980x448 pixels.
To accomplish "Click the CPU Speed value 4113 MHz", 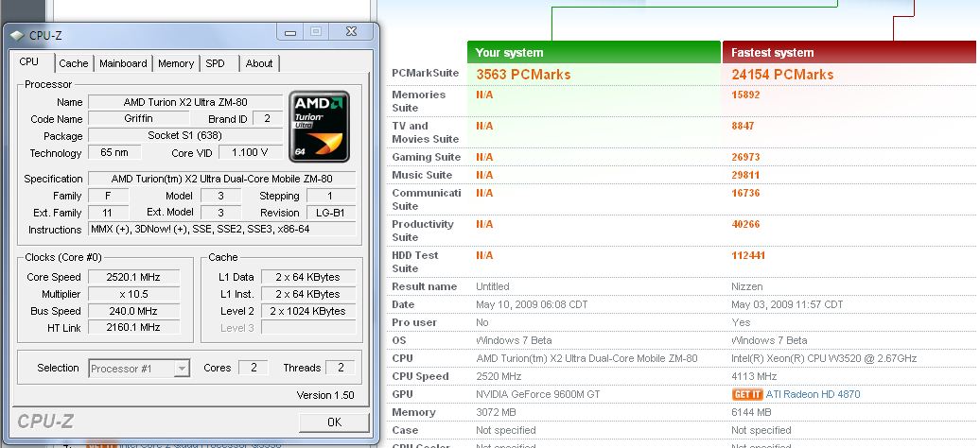I will click(x=754, y=376).
